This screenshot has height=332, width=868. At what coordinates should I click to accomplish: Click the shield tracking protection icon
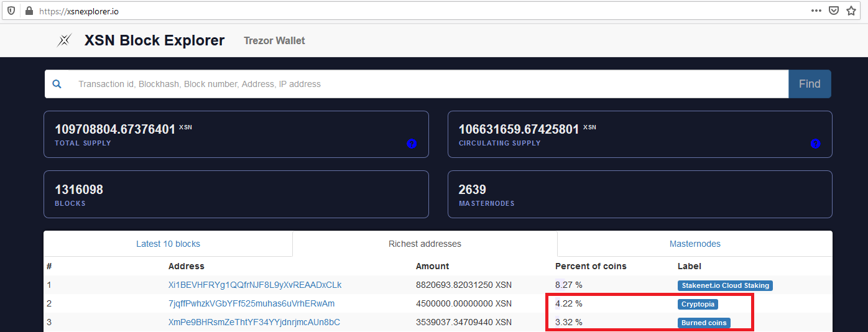pyautogui.click(x=11, y=11)
